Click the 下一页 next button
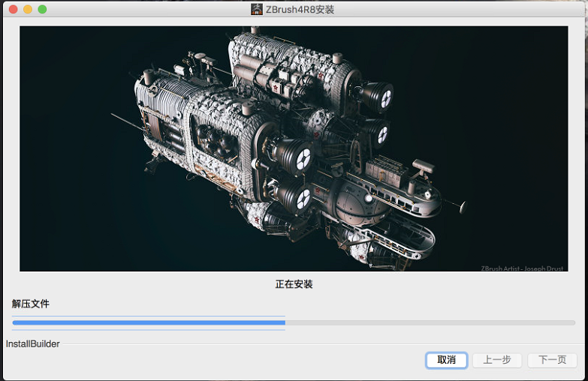This screenshot has height=381, width=588. click(x=552, y=360)
